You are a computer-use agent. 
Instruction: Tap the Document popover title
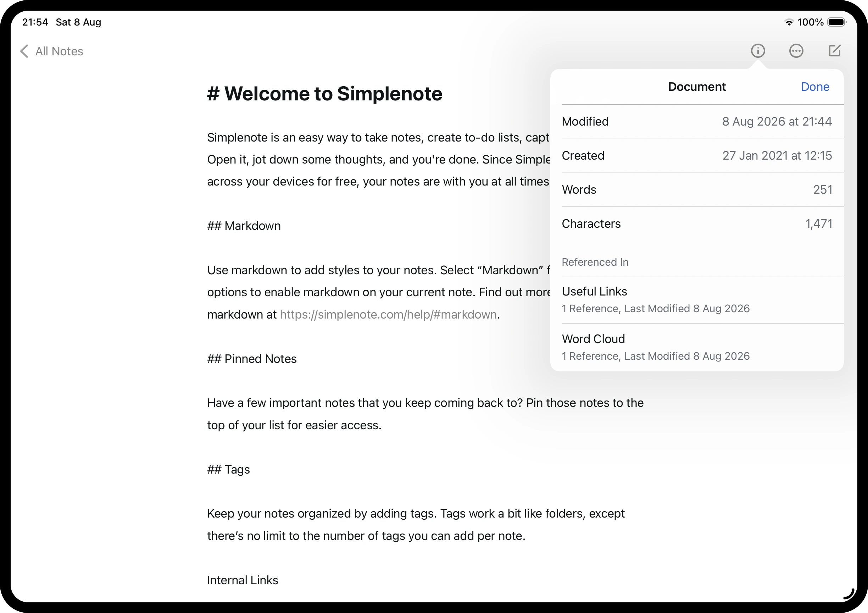pos(696,87)
